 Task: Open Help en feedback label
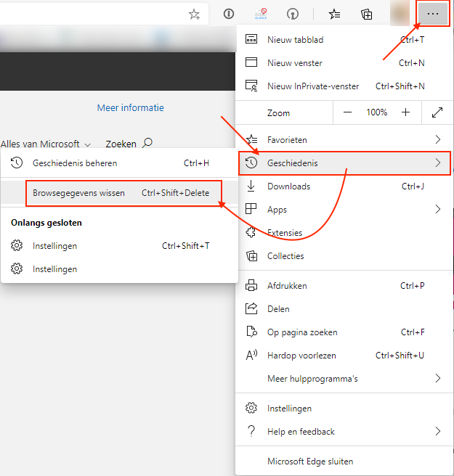coord(301,431)
